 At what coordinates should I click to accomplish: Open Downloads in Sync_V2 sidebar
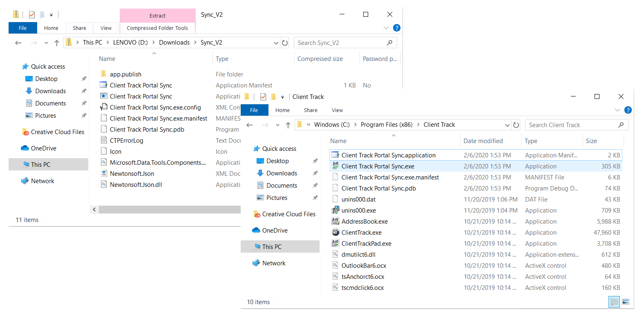(x=50, y=91)
